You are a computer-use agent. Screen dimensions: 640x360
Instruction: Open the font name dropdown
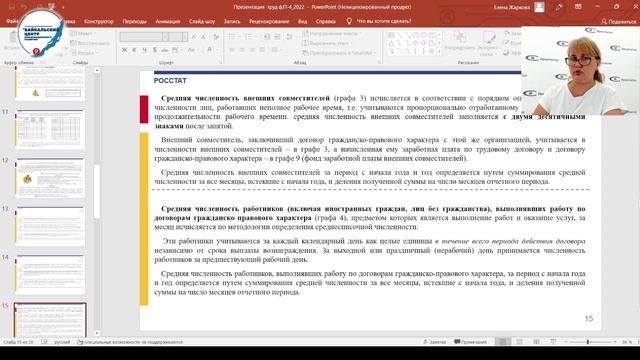(165, 37)
